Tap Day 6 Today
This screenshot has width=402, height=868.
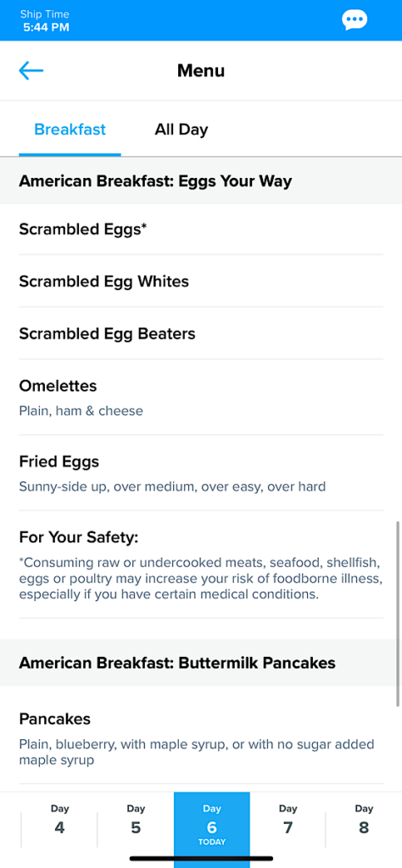[x=212, y=825]
